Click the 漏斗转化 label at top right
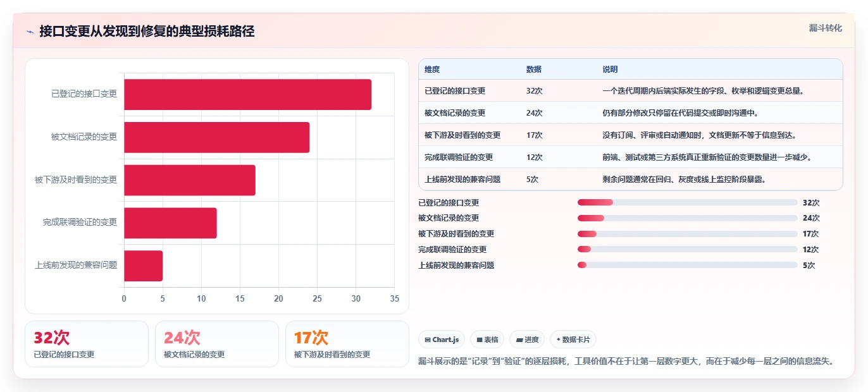This screenshot has height=392, width=868. pyautogui.click(x=825, y=28)
